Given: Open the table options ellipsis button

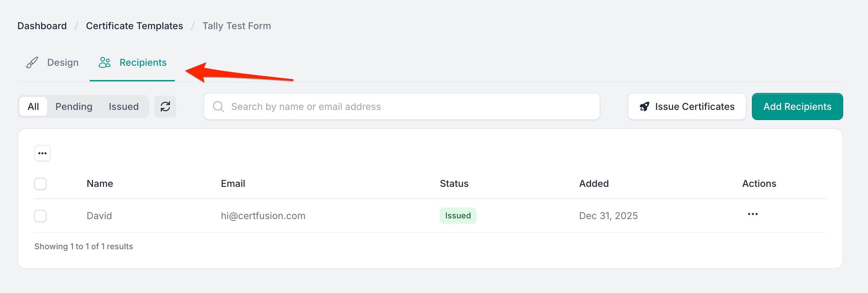Looking at the screenshot, I should pos(42,153).
